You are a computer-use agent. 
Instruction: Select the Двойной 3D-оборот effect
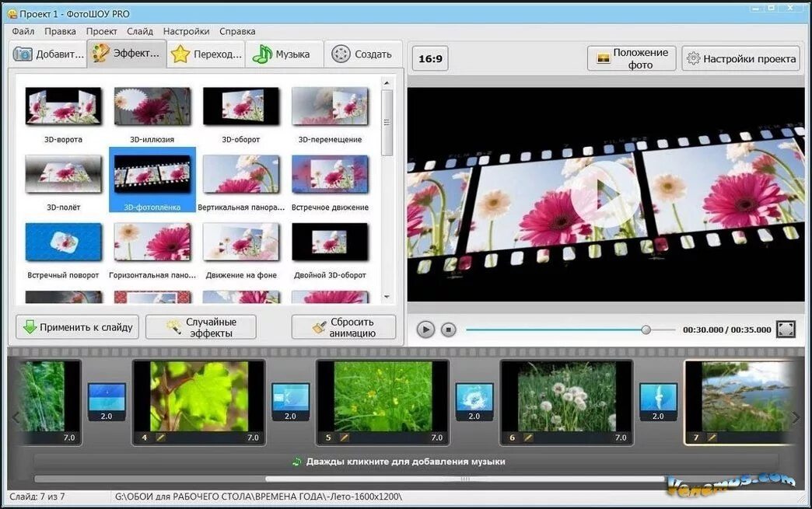(330, 250)
